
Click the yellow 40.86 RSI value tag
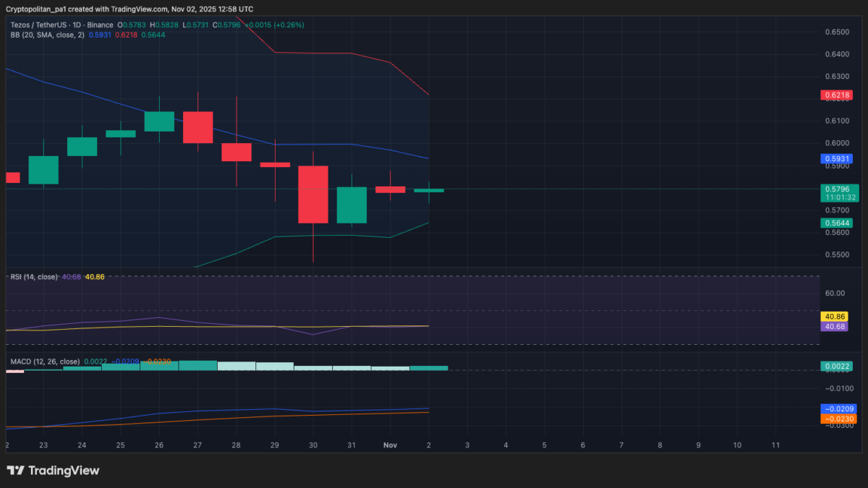835,317
